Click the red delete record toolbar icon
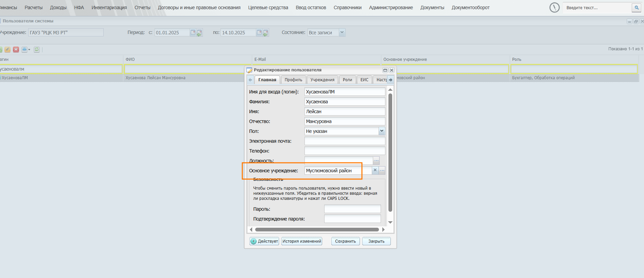The image size is (644, 278). (16, 50)
